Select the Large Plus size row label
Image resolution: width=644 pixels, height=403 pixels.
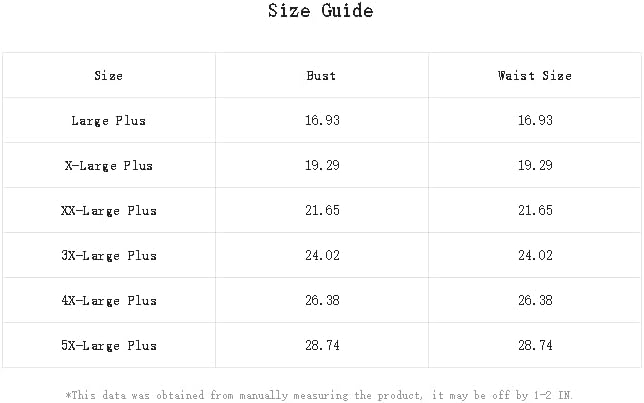pyautogui.click(x=108, y=121)
